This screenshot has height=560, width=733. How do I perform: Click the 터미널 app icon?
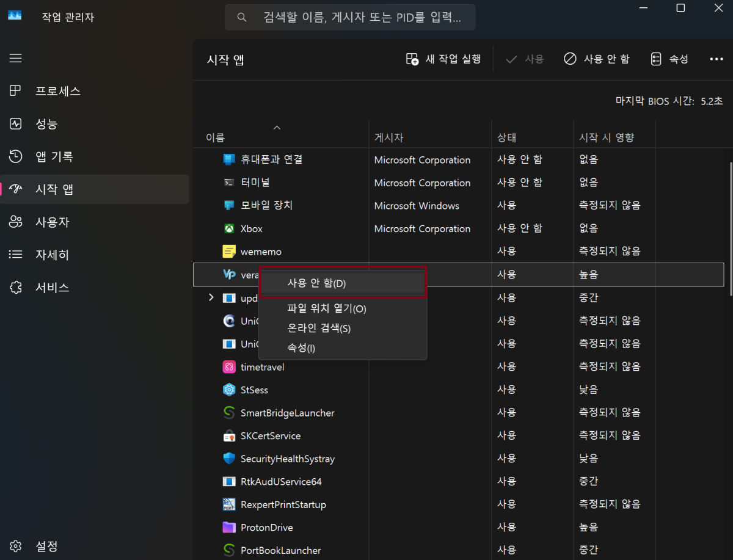[229, 183]
